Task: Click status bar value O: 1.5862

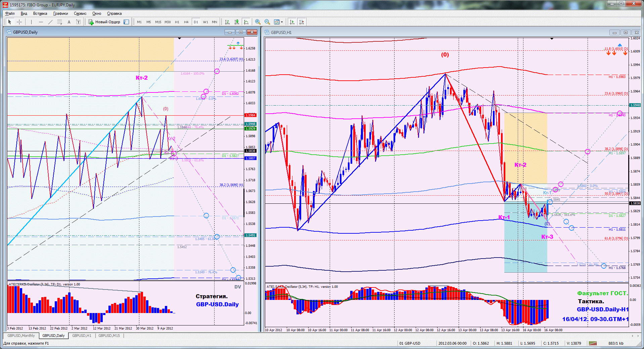Action: pos(481,343)
